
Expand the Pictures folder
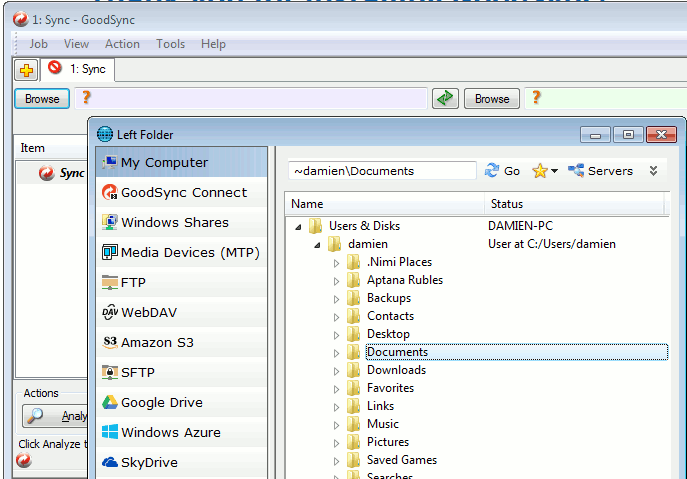tap(336, 443)
